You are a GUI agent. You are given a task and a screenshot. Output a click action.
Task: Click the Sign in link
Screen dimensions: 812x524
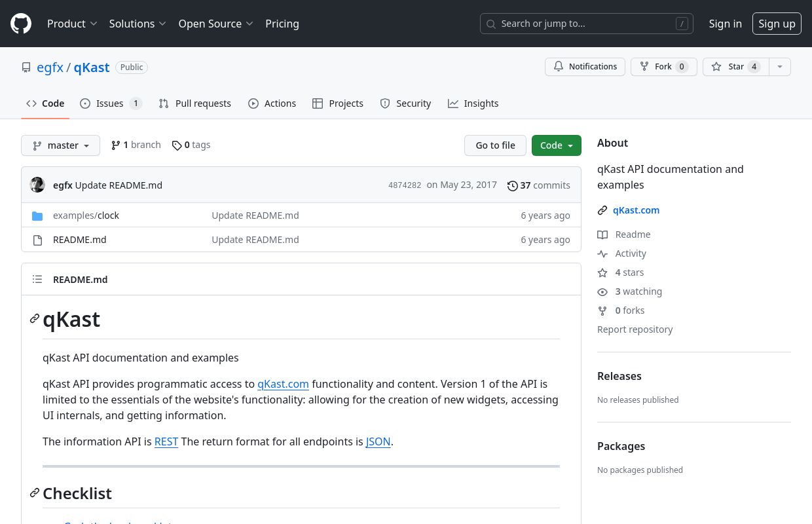pos(725,24)
